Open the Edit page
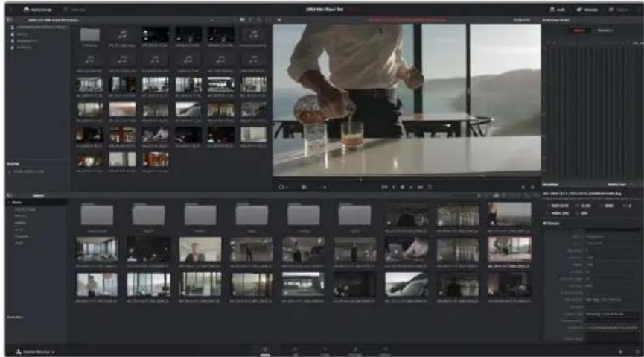 pyautogui.click(x=295, y=351)
